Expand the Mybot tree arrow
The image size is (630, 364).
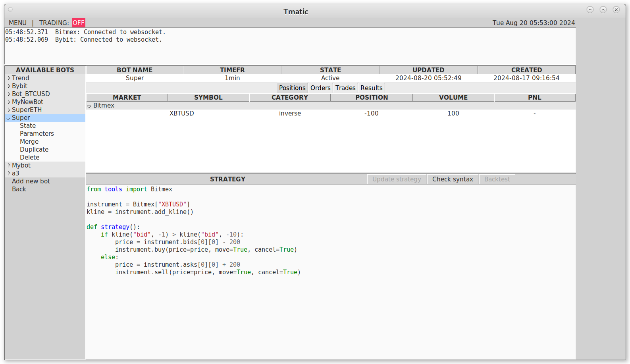(x=9, y=166)
